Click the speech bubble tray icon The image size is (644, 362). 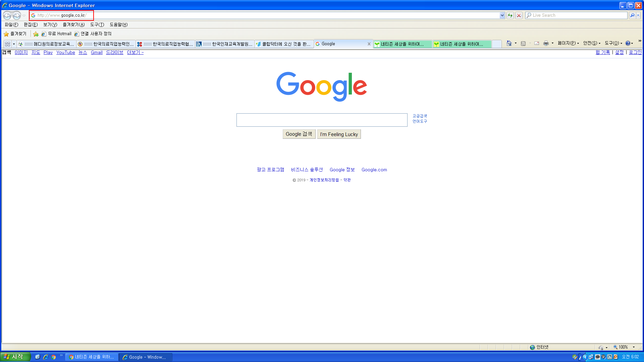click(x=597, y=357)
